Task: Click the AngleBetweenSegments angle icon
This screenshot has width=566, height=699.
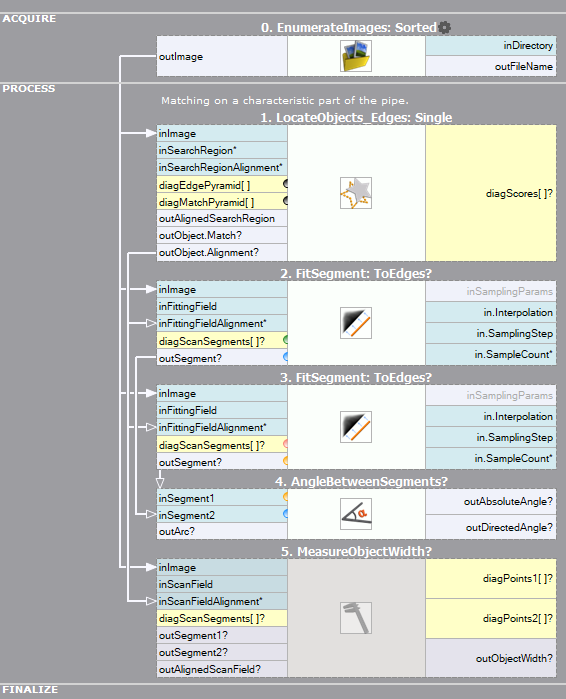Action: tap(356, 514)
